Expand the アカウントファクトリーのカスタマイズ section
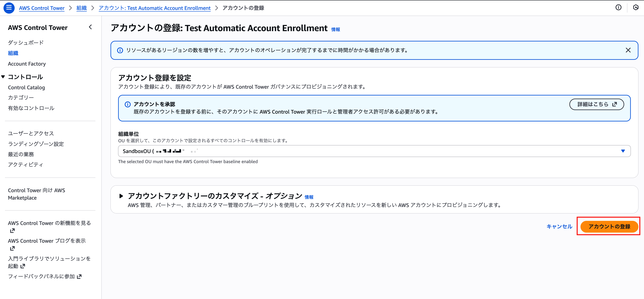 (x=121, y=196)
